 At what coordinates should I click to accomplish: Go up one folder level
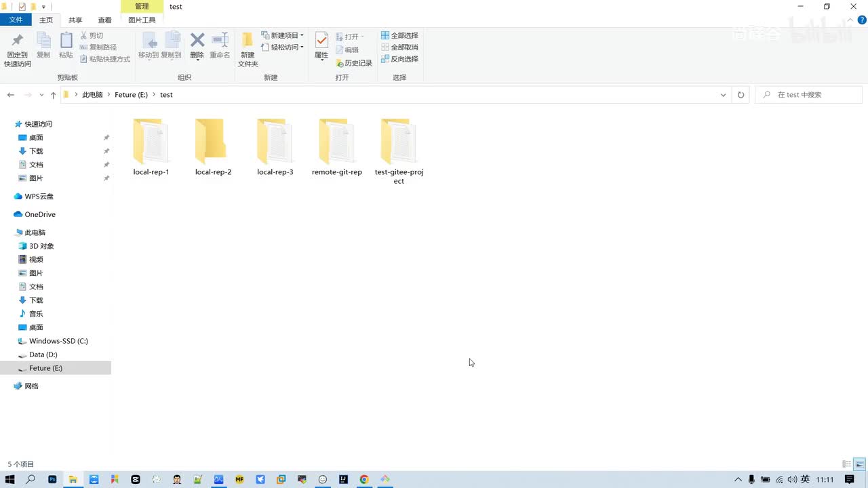(53, 95)
